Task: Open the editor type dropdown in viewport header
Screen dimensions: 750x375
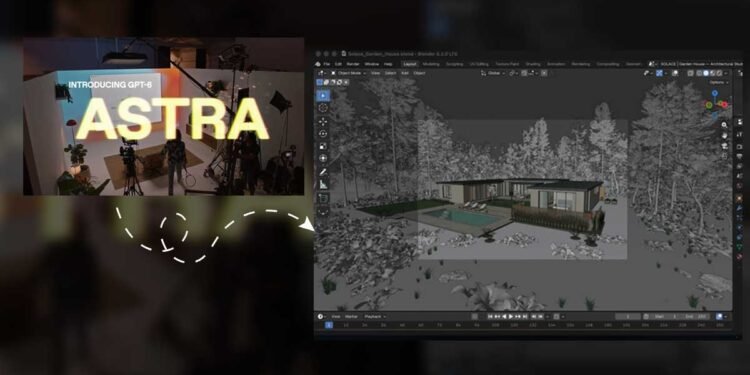Action: [x=321, y=73]
